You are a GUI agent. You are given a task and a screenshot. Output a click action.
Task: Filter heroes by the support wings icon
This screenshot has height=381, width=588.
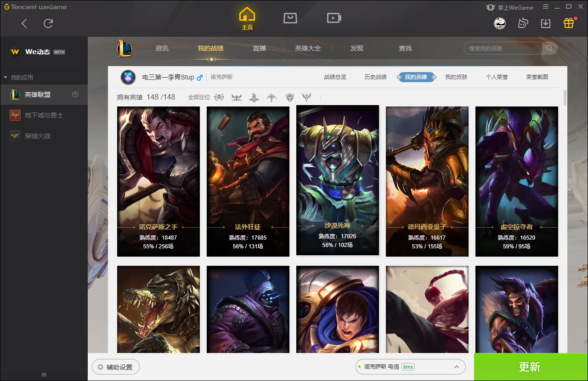(x=306, y=97)
